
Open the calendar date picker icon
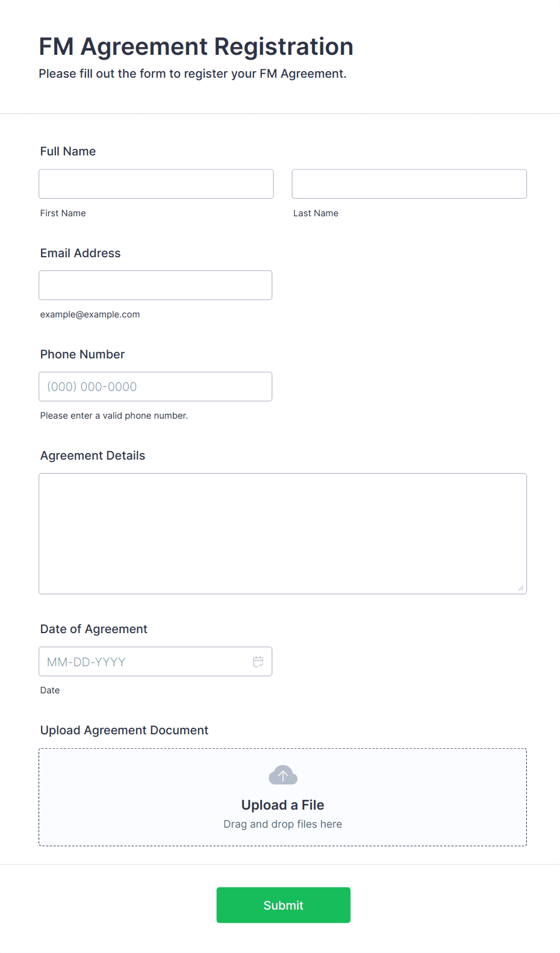(258, 661)
